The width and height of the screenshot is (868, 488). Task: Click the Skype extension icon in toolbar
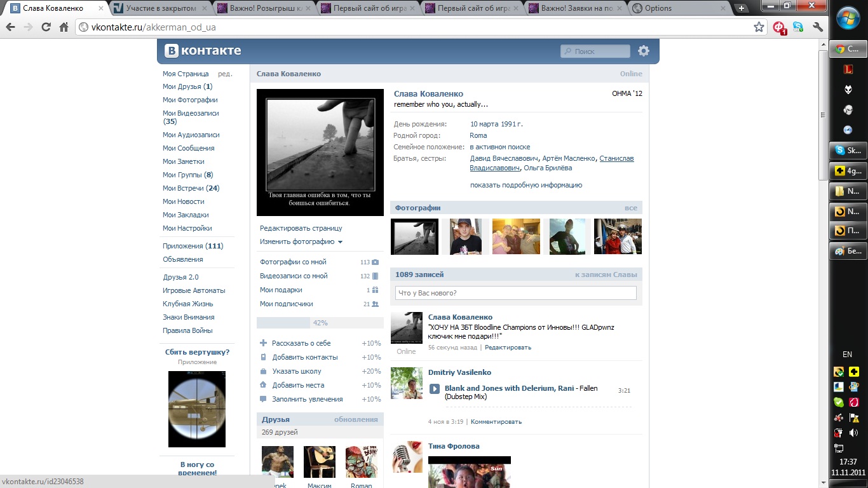(798, 27)
